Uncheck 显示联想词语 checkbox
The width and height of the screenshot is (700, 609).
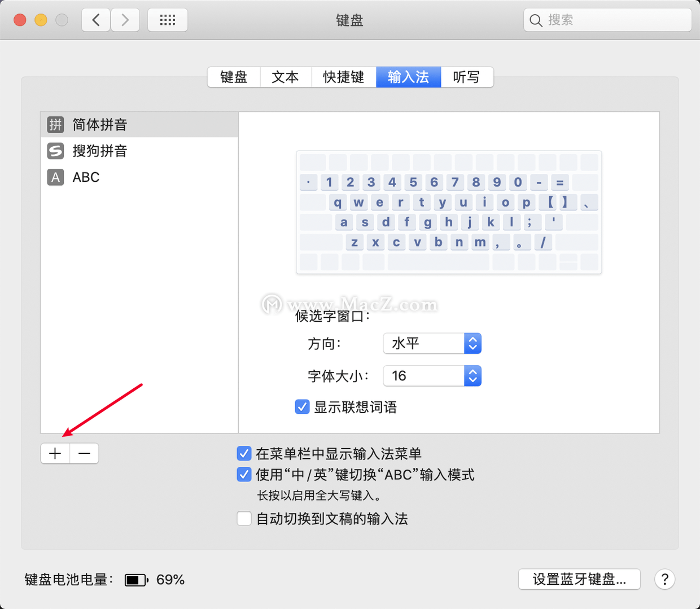point(302,407)
